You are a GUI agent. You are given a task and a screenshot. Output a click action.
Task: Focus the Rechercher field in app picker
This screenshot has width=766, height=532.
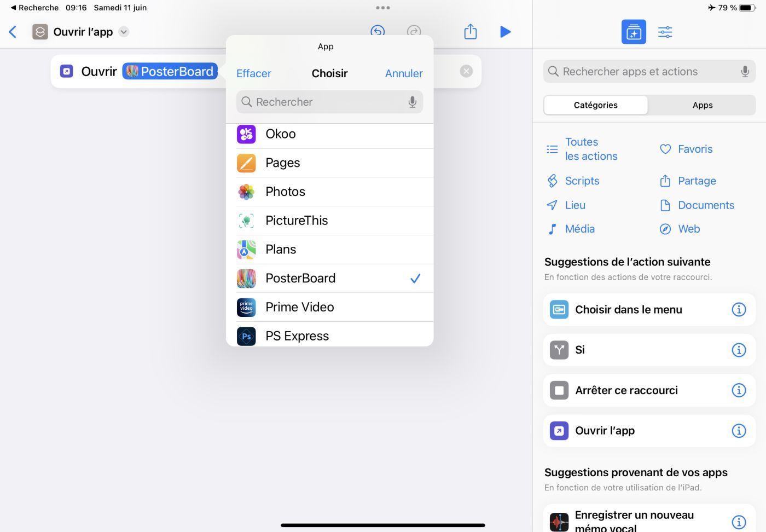click(x=329, y=102)
